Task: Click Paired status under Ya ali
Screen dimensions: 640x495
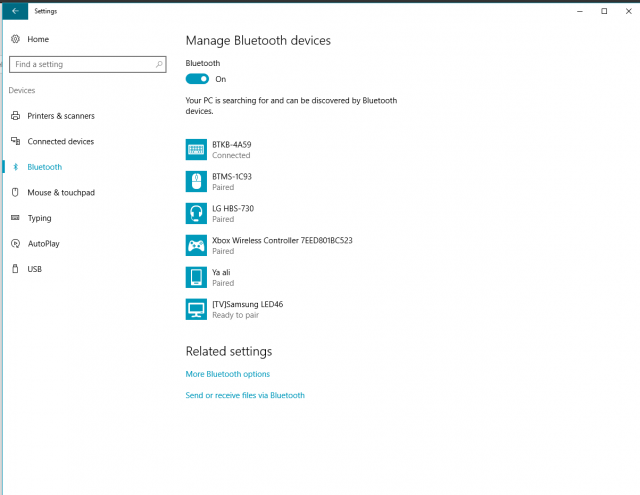Action: pyautogui.click(x=223, y=283)
